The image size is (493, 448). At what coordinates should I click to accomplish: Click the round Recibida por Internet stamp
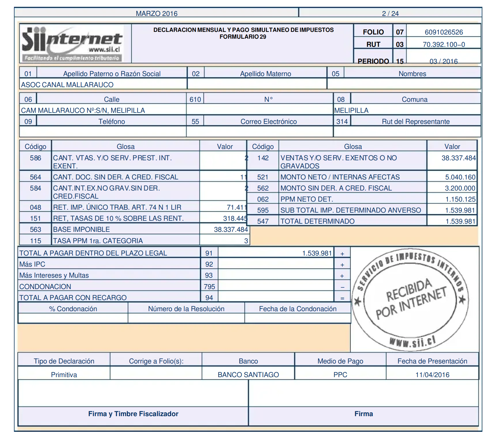pos(410,299)
